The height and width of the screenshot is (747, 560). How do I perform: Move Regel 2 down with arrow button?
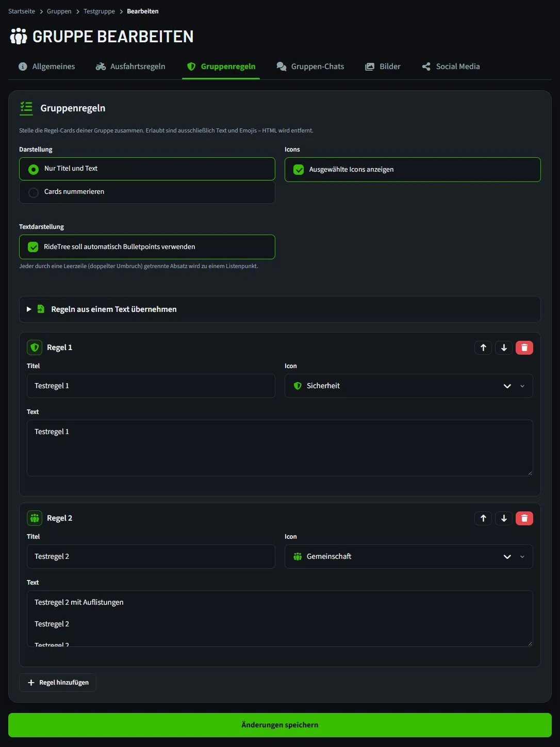point(504,518)
